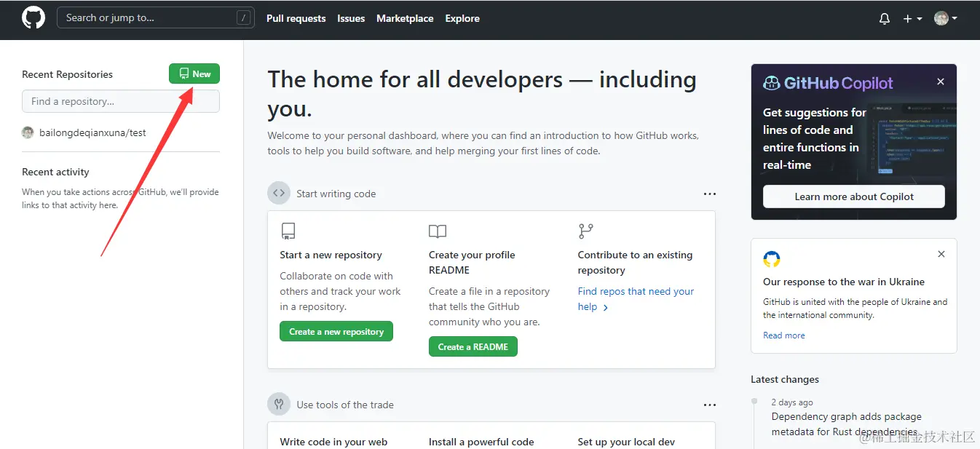The image size is (980, 449).
Task: Click the avatar next to bailongdeqianxuna/test
Action: 28,132
